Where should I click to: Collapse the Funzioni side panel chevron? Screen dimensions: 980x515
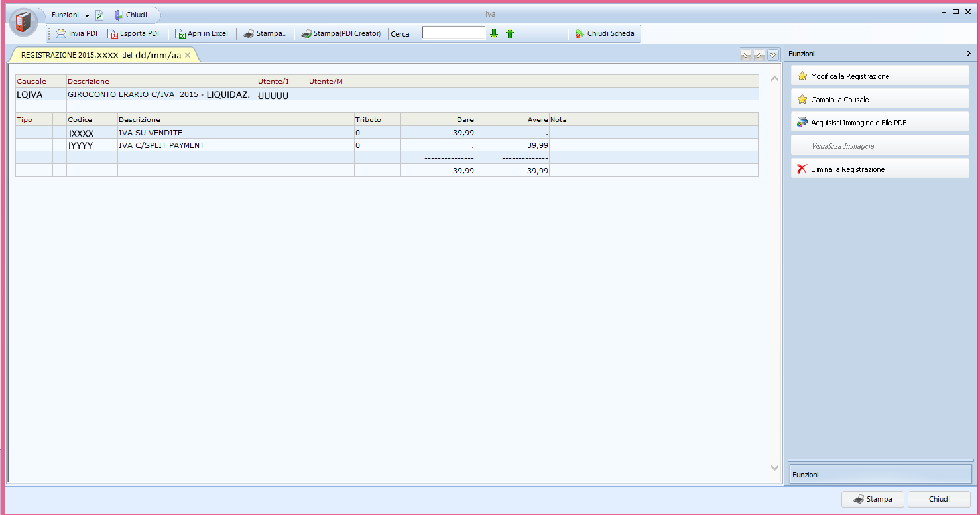point(969,54)
